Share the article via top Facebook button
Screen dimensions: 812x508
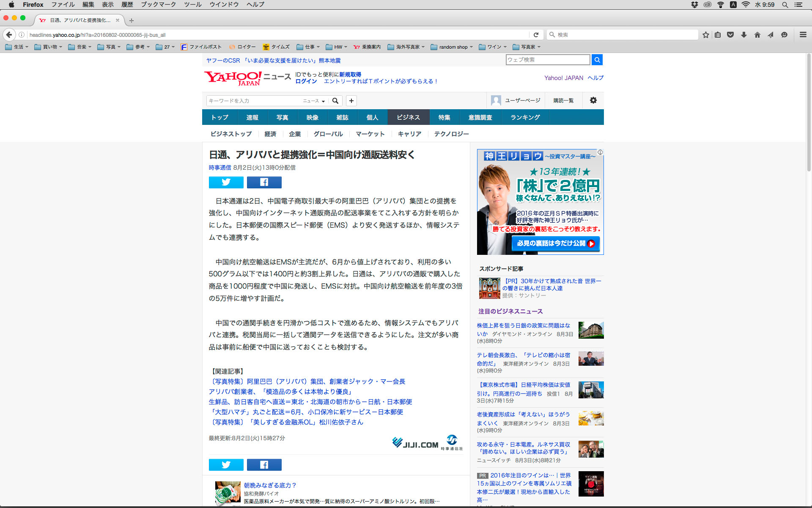[264, 182]
